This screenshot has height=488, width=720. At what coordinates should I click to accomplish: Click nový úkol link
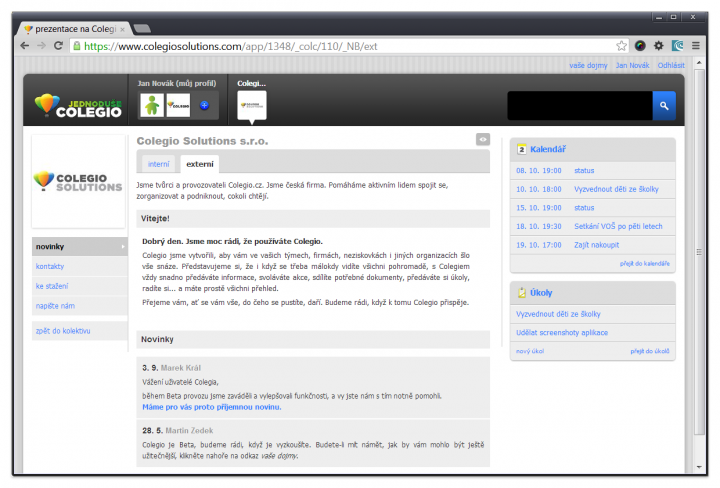[529, 351]
